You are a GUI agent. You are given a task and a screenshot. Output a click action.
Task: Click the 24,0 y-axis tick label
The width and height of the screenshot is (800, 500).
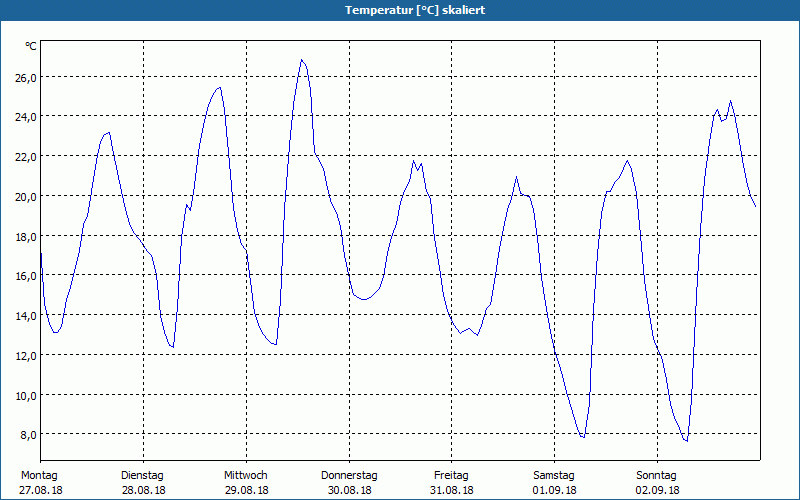click(26, 117)
